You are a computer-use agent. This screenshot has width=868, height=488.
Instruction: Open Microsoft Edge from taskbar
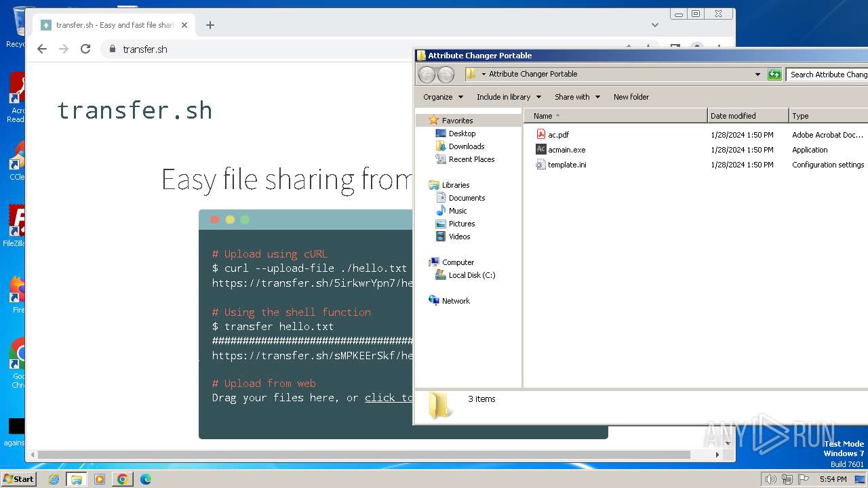click(146, 479)
